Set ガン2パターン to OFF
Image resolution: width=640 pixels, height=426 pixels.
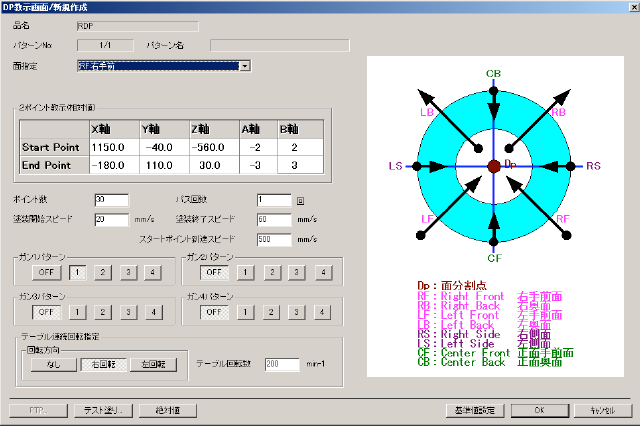pos(214,272)
